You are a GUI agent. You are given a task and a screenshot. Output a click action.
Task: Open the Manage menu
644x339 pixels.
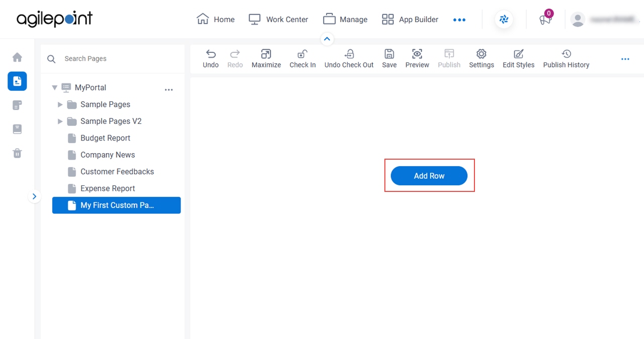[x=345, y=19]
